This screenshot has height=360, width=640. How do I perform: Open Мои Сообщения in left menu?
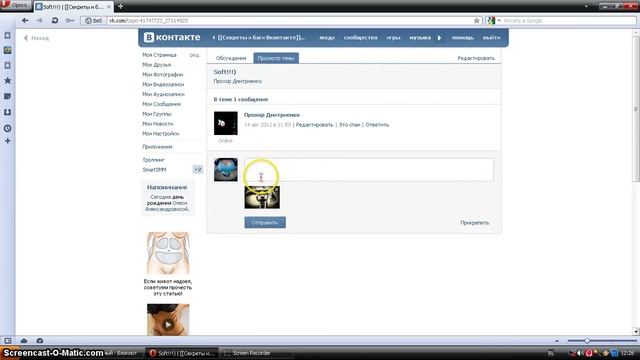[161, 104]
